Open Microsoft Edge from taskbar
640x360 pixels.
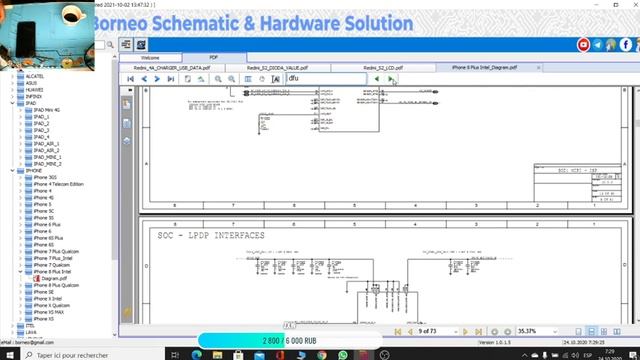pyautogui.click(x=197, y=355)
